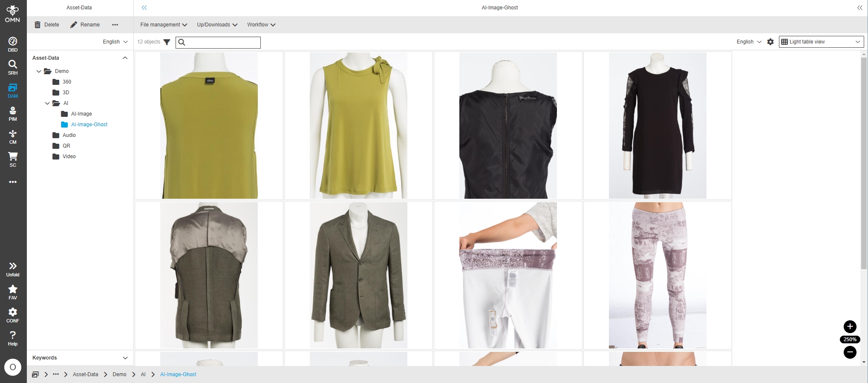Open the FAV favorites star
This screenshot has width=868, height=383.
click(13, 292)
